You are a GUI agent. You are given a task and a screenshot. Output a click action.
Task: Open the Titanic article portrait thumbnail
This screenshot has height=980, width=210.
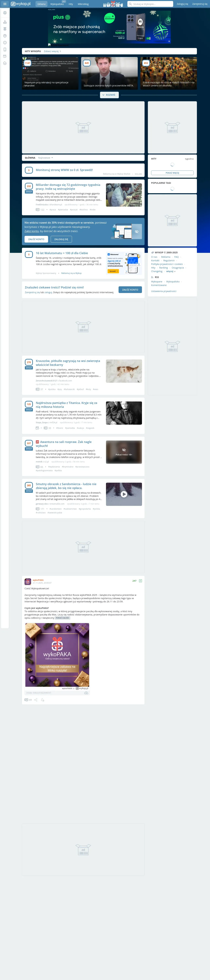[x=124, y=413]
